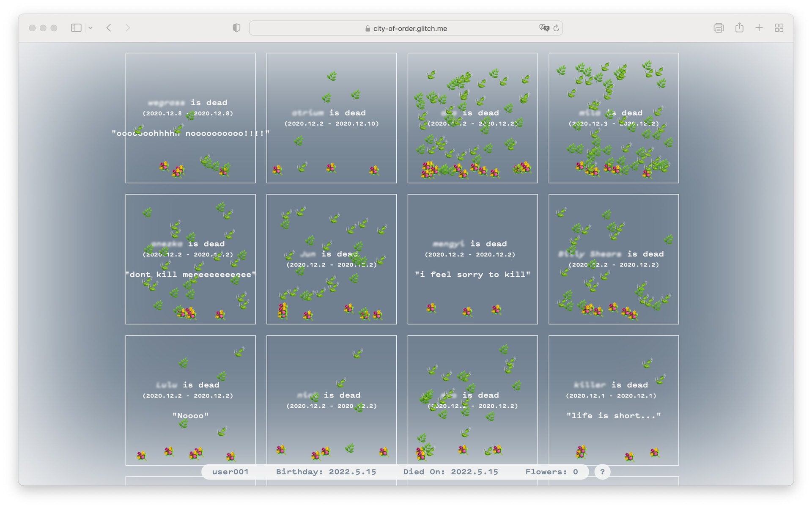Click the question mark help button
This screenshot has height=508, width=812.
[602, 472]
